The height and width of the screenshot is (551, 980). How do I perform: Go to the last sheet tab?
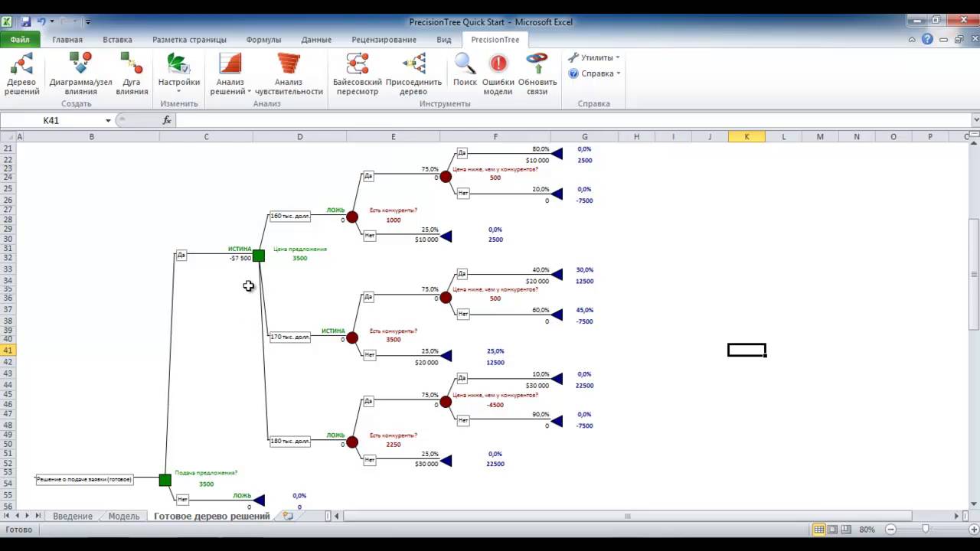[x=37, y=517]
